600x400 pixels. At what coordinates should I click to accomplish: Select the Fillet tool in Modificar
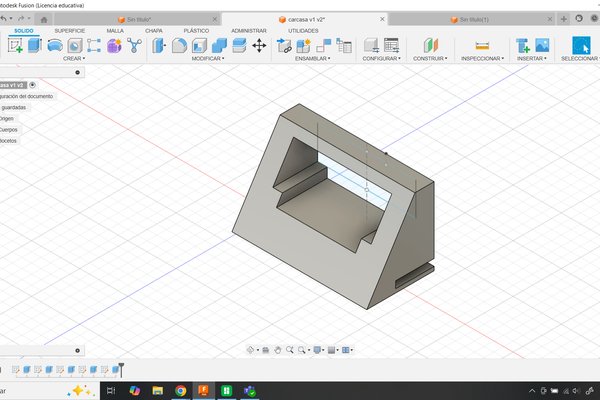click(180, 45)
